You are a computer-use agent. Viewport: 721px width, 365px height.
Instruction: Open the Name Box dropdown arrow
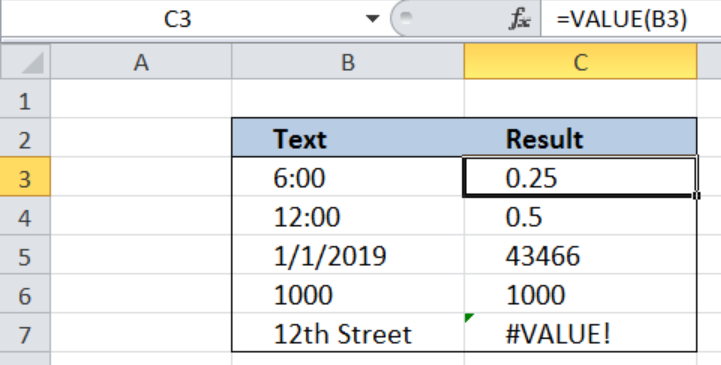(372, 19)
